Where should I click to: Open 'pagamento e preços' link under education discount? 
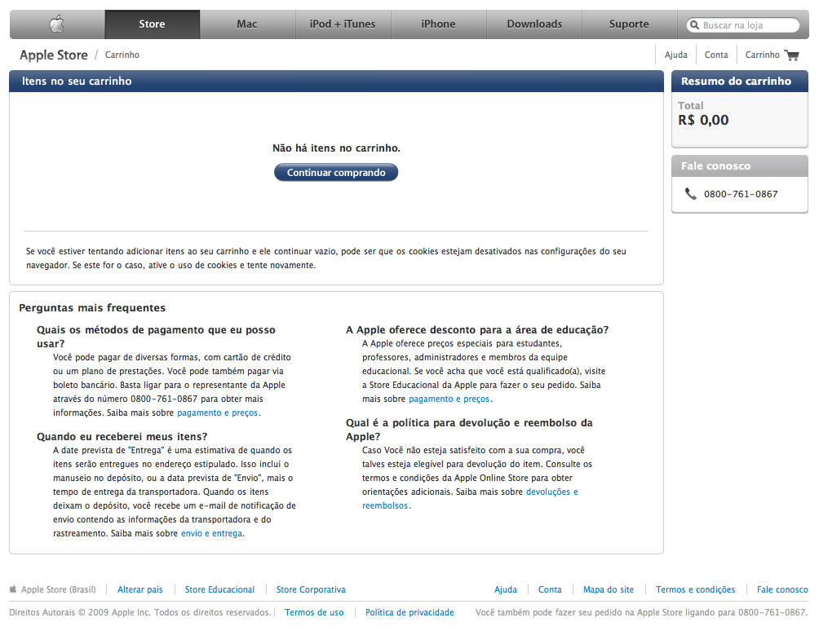[x=449, y=399]
